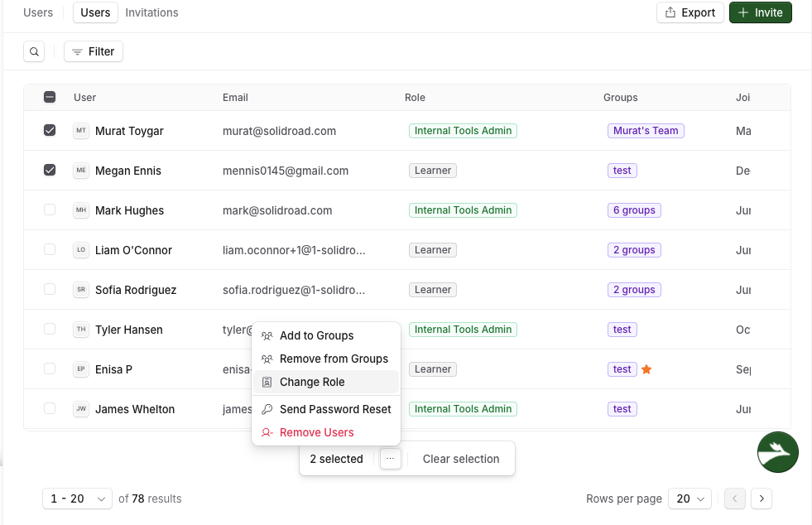Check the box for Tyler Hansen
Screen dimensions: 812x525
click(50, 329)
